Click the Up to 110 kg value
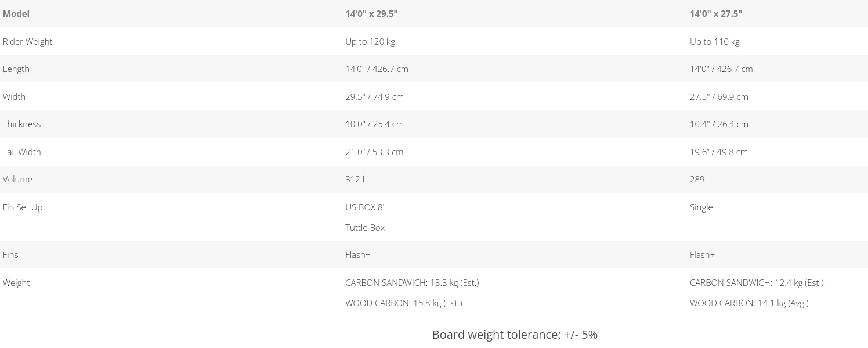Image resolution: width=868 pixels, height=348 pixels. click(715, 42)
